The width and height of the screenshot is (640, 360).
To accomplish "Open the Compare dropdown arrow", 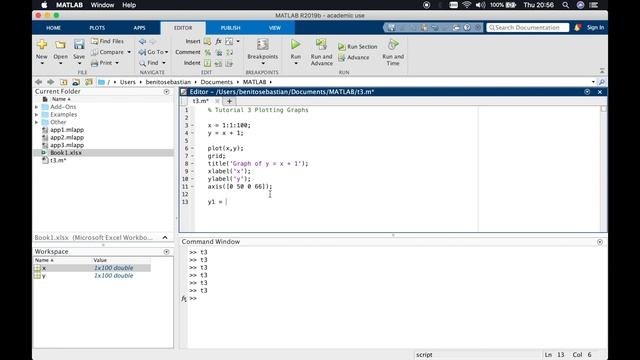I will tap(129, 52).
